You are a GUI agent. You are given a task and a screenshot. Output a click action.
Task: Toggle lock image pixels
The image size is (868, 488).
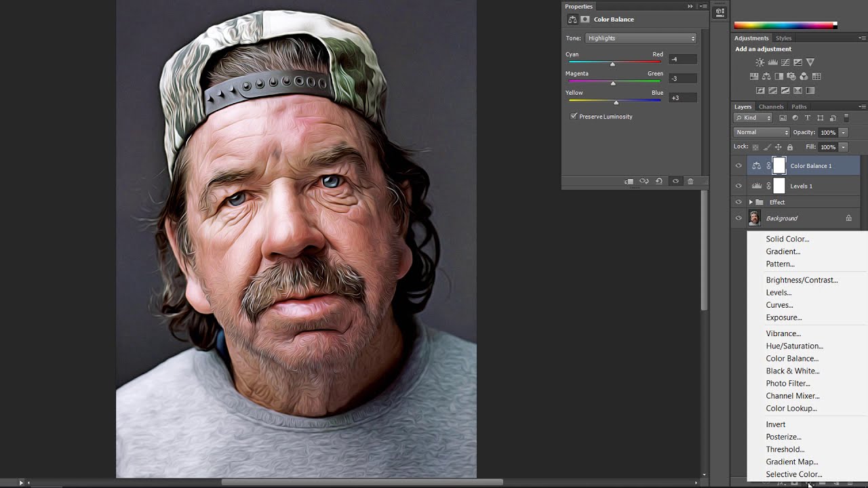[x=767, y=147]
